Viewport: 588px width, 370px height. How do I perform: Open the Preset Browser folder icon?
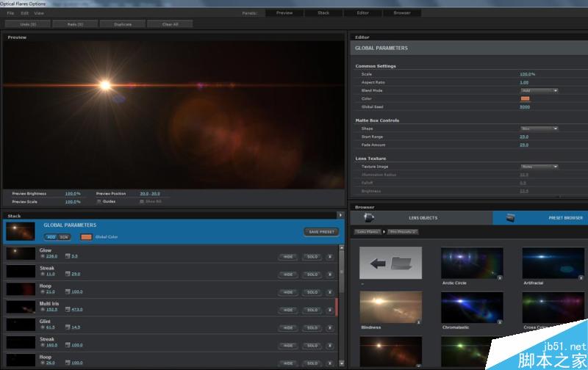pos(510,218)
